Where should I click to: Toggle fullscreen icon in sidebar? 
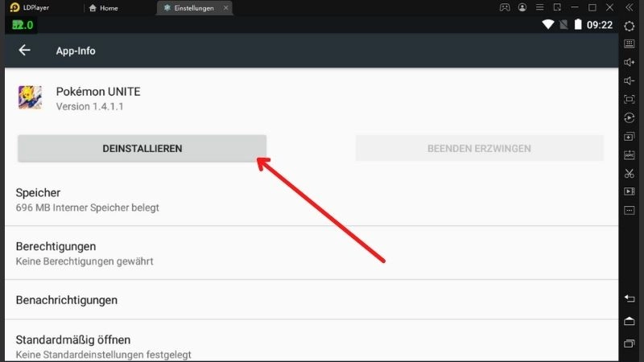(630, 99)
